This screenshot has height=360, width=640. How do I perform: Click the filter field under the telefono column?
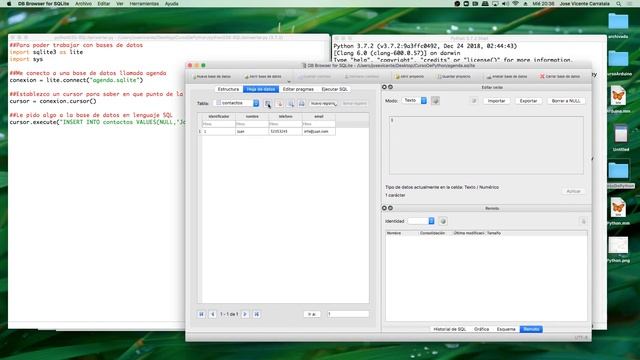(285, 124)
